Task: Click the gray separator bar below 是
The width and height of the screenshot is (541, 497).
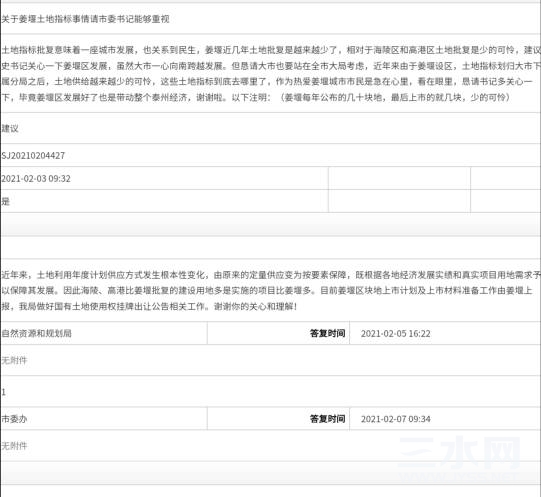Action: coord(270,224)
